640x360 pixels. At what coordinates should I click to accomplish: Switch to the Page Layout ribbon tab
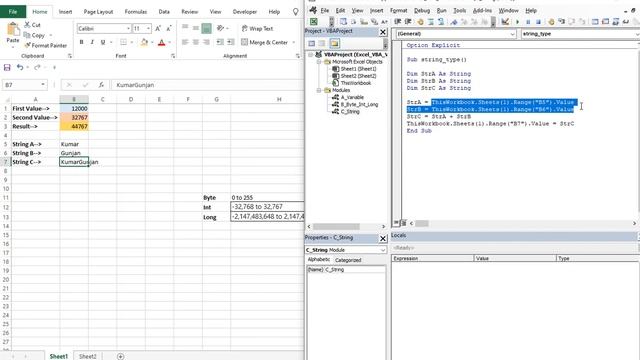coord(98,12)
